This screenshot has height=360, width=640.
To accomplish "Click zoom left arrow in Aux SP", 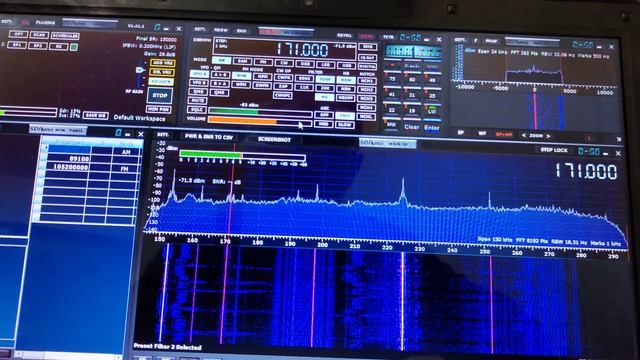I will pyautogui.click(x=524, y=135).
